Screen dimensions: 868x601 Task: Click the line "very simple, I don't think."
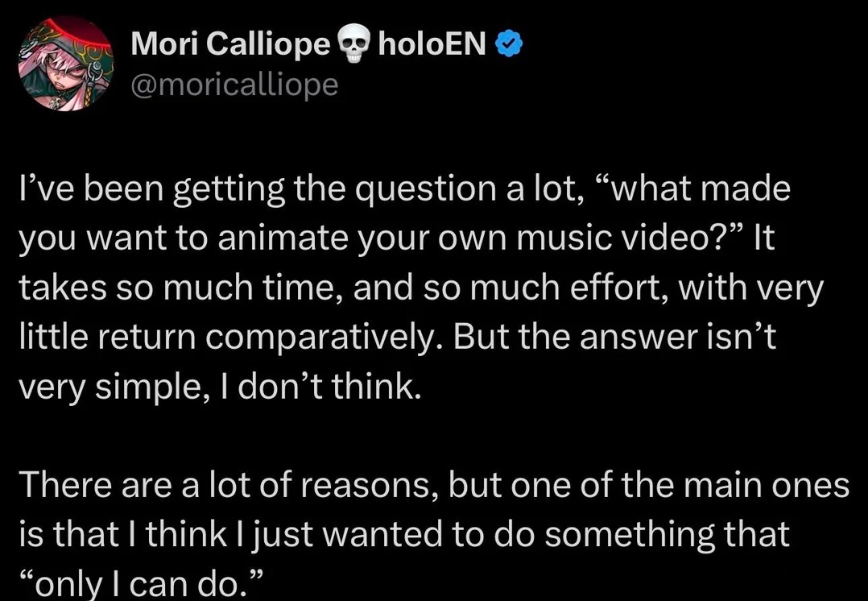click(x=221, y=387)
